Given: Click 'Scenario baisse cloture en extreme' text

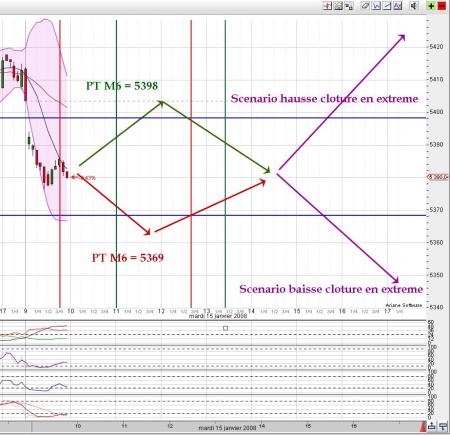Looking at the screenshot, I should pos(331,289).
